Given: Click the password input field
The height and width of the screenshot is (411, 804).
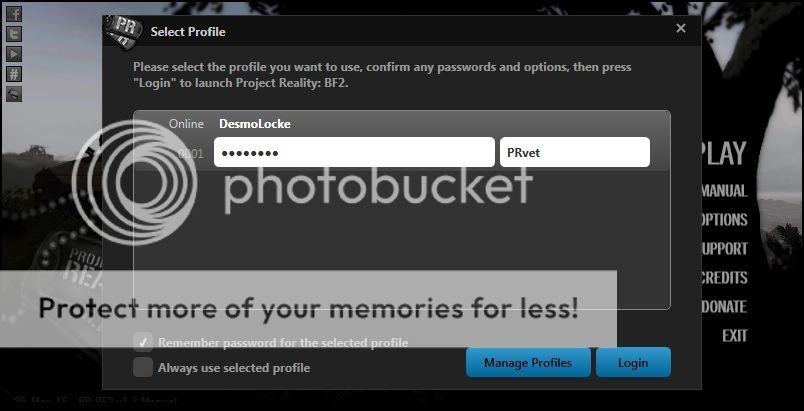Looking at the screenshot, I should point(354,152).
